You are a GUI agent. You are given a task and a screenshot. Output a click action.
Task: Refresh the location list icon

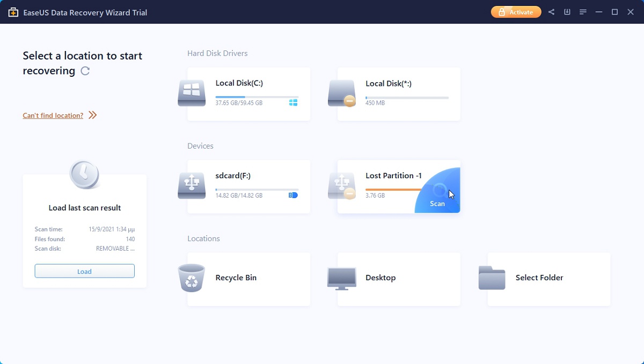click(85, 71)
